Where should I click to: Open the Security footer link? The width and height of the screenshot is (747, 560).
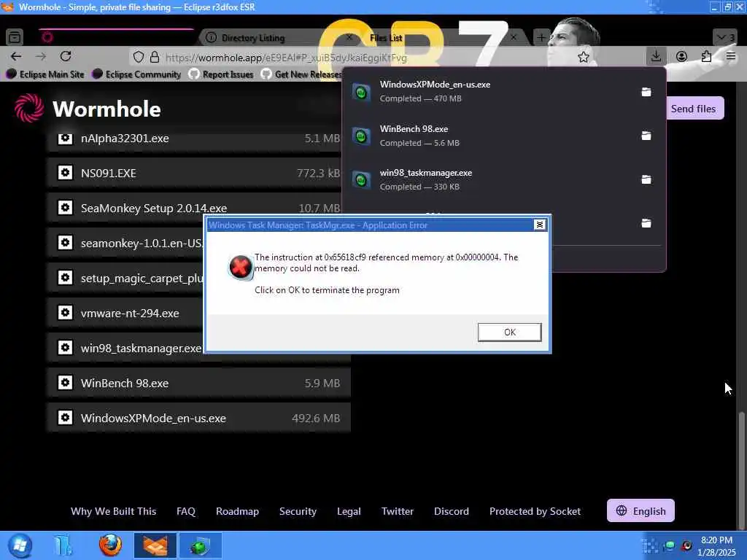(x=298, y=511)
